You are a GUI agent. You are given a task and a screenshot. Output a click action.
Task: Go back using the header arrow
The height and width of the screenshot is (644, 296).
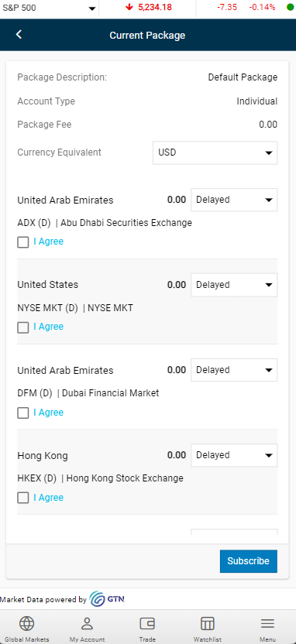click(19, 35)
